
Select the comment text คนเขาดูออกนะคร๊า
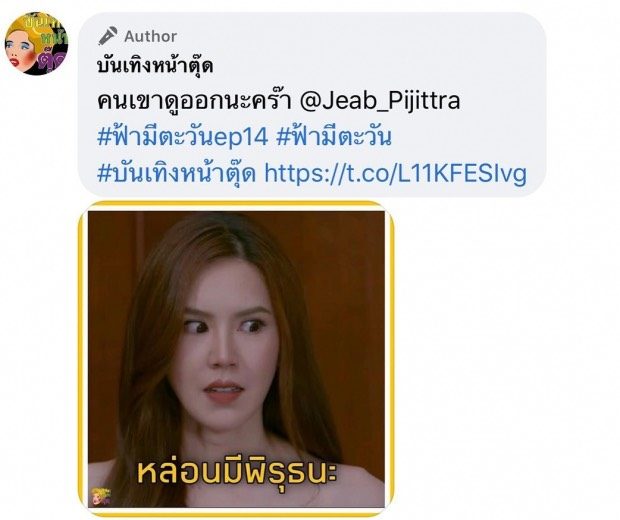tap(194, 101)
